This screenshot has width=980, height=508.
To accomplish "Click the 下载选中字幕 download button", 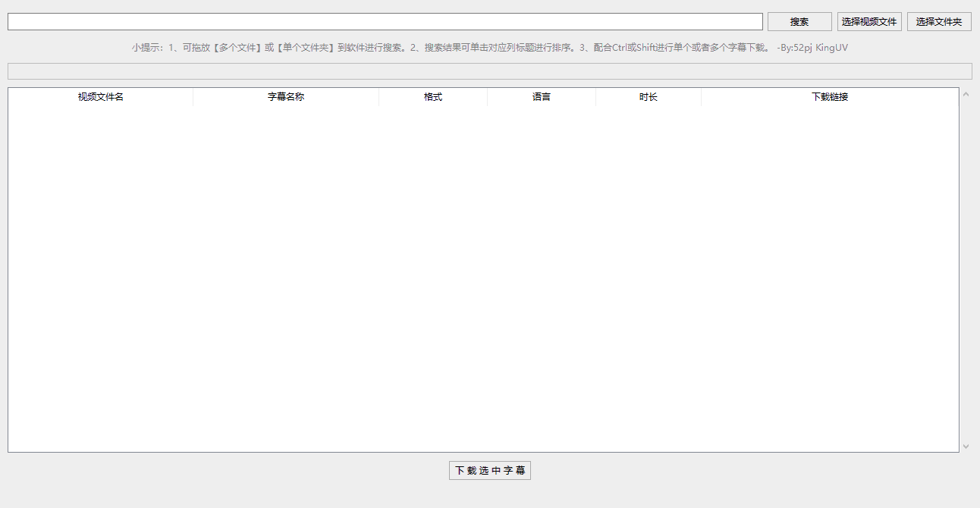I will [490, 470].
